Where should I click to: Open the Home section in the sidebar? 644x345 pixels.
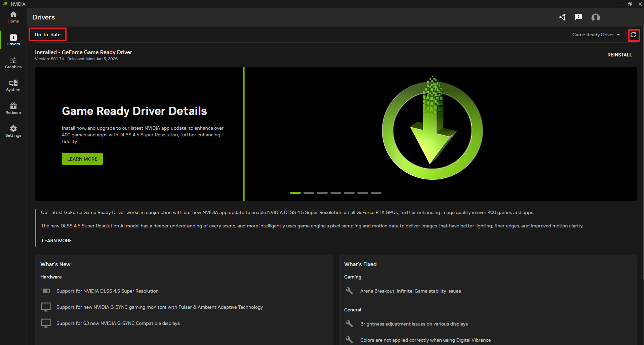coord(13,17)
